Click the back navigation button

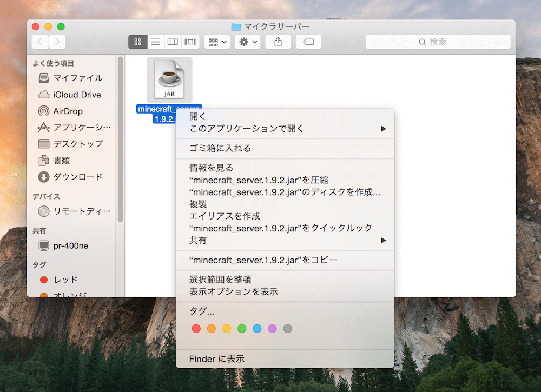39,42
